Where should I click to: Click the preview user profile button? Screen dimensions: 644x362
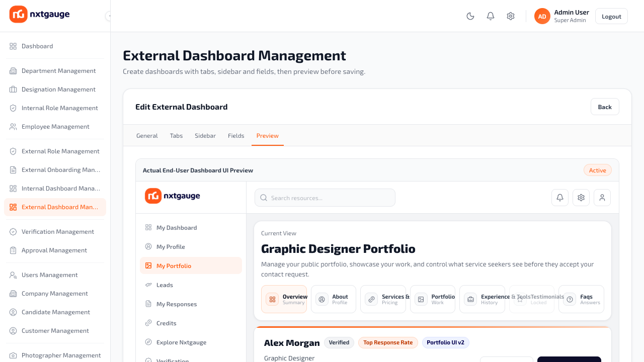pos(602,198)
